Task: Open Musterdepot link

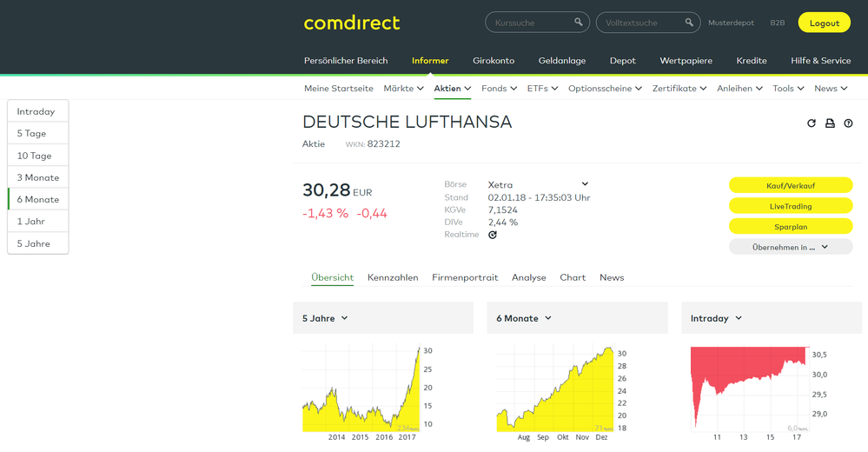Action: (731, 23)
